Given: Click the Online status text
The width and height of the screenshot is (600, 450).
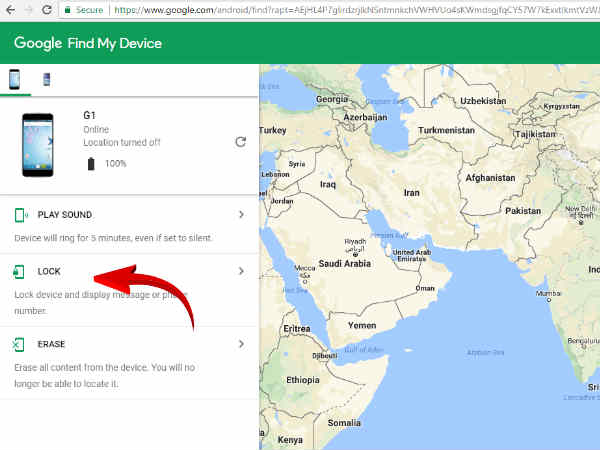Looking at the screenshot, I should 96,129.
